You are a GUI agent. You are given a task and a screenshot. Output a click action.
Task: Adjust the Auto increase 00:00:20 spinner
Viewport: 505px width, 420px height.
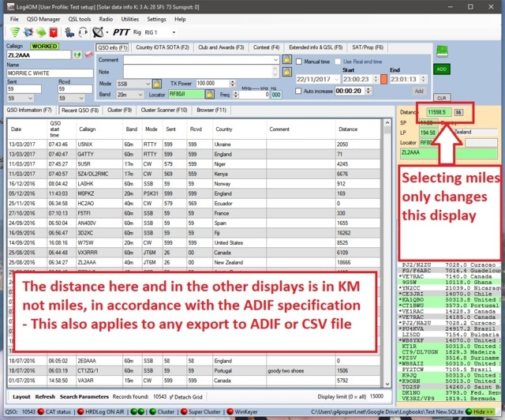(368, 91)
